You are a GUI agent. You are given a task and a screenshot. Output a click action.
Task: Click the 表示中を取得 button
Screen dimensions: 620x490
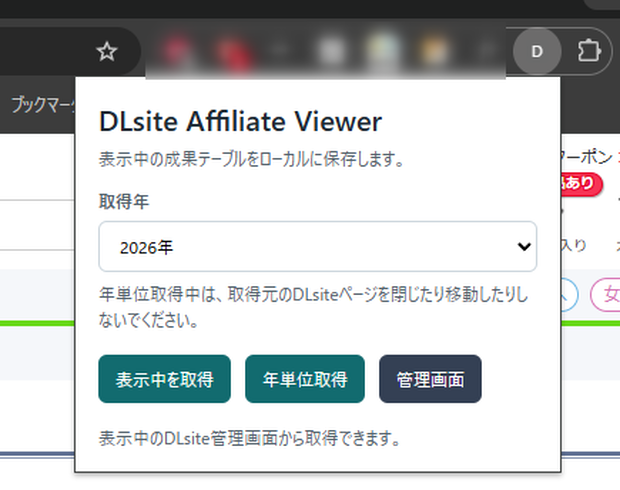pyautogui.click(x=164, y=379)
